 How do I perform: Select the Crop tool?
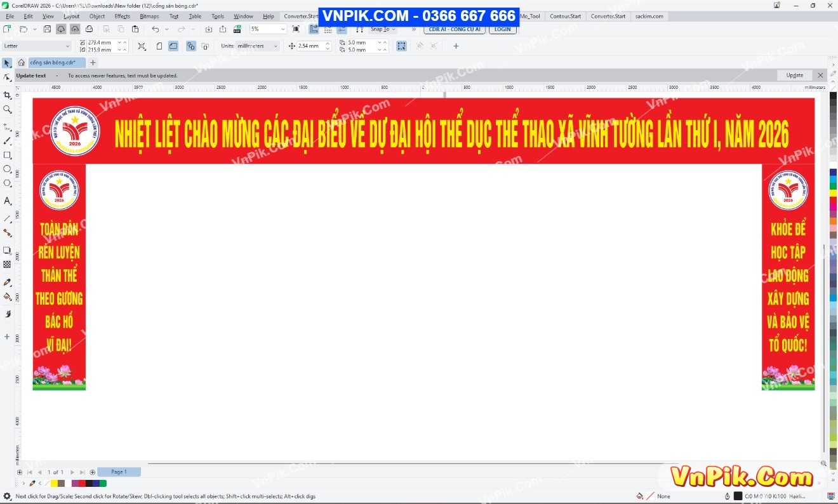click(x=7, y=95)
